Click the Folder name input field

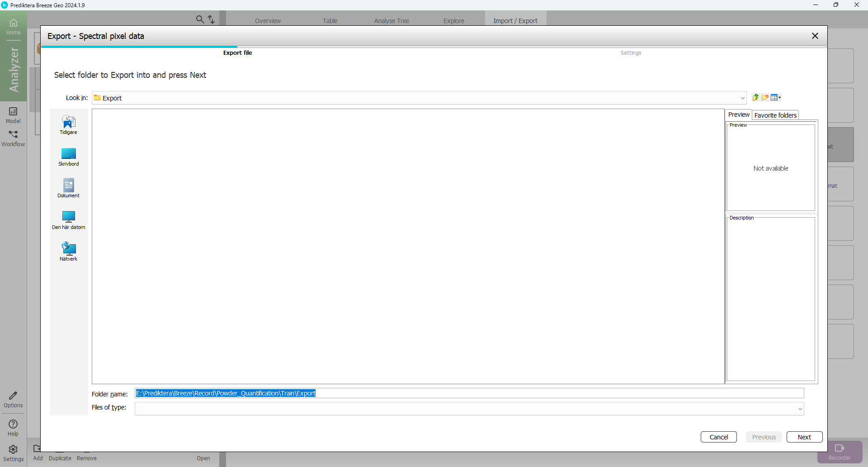coord(469,393)
